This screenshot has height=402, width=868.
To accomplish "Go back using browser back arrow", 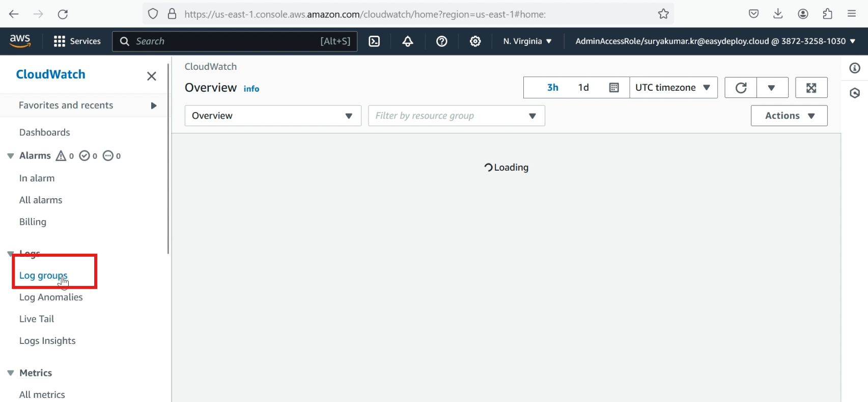I will click(14, 14).
